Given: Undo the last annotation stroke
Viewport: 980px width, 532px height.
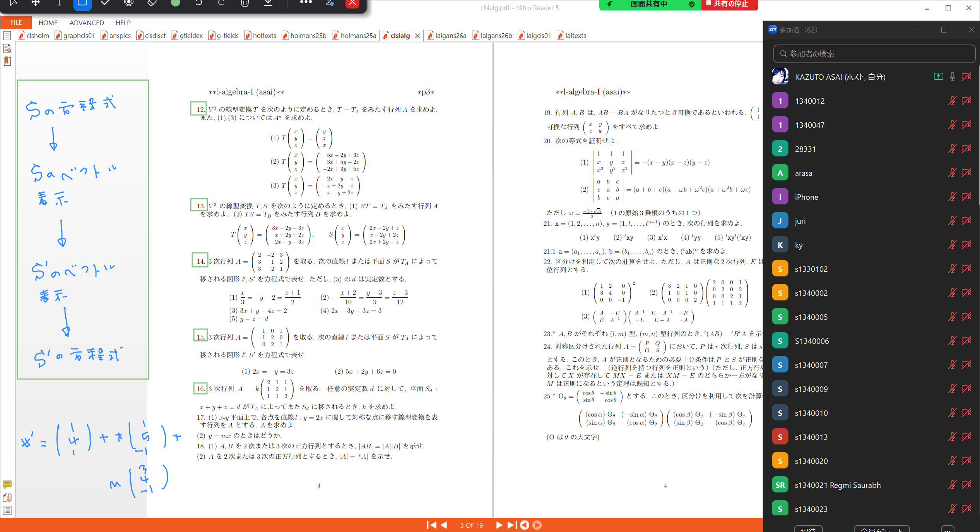Looking at the screenshot, I should click(x=198, y=3).
